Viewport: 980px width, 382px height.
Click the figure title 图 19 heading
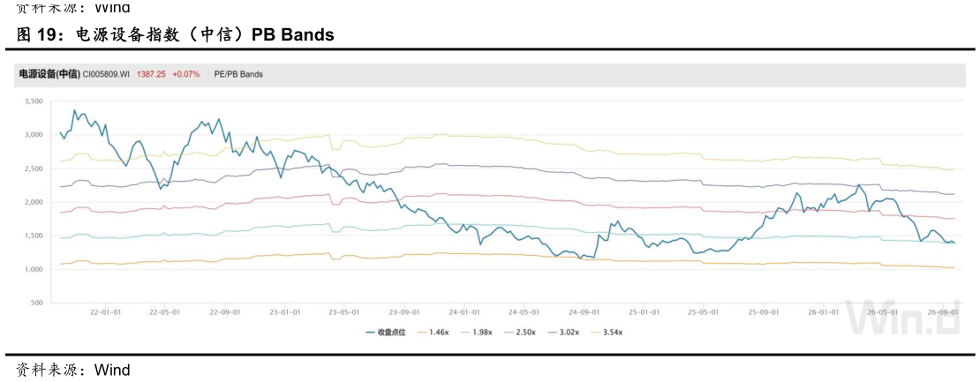pos(176,35)
